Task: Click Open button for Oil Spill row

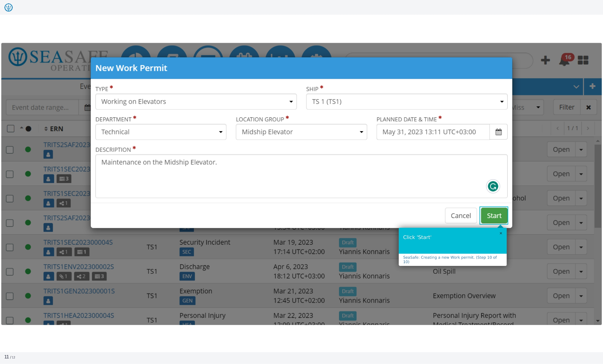Action: point(561,271)
